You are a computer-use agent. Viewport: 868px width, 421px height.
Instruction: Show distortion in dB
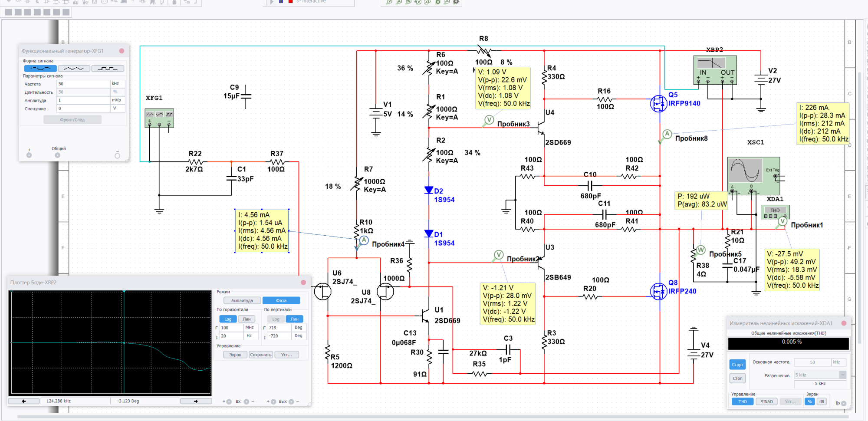[x=822, y=401]
